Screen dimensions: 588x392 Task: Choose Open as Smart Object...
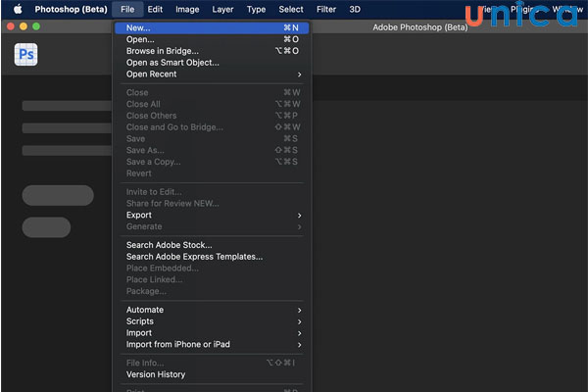tap(172, 63)
